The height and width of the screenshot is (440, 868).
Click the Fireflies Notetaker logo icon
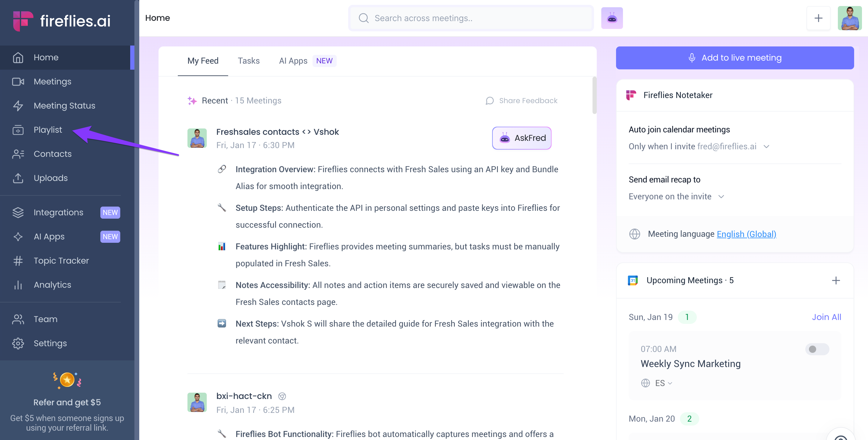(x=631, y=95)
